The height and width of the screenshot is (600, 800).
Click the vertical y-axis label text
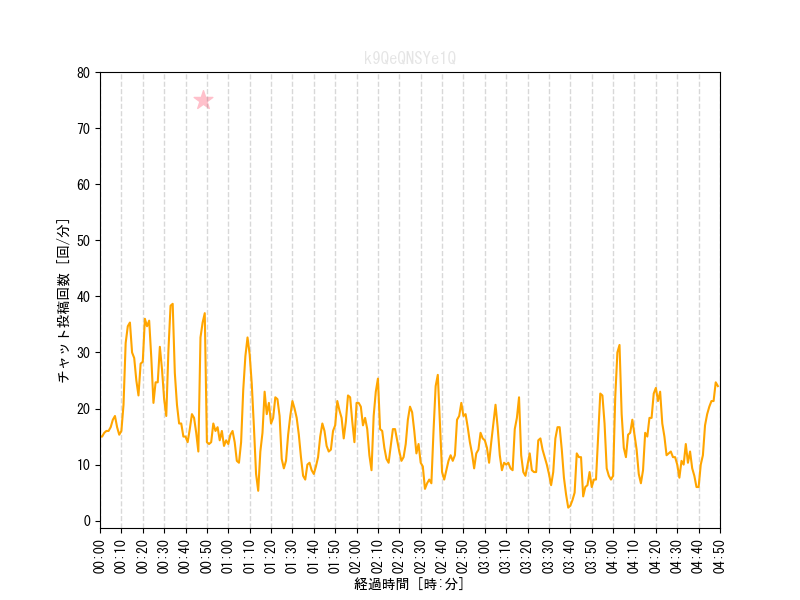(x=63, y=301)
